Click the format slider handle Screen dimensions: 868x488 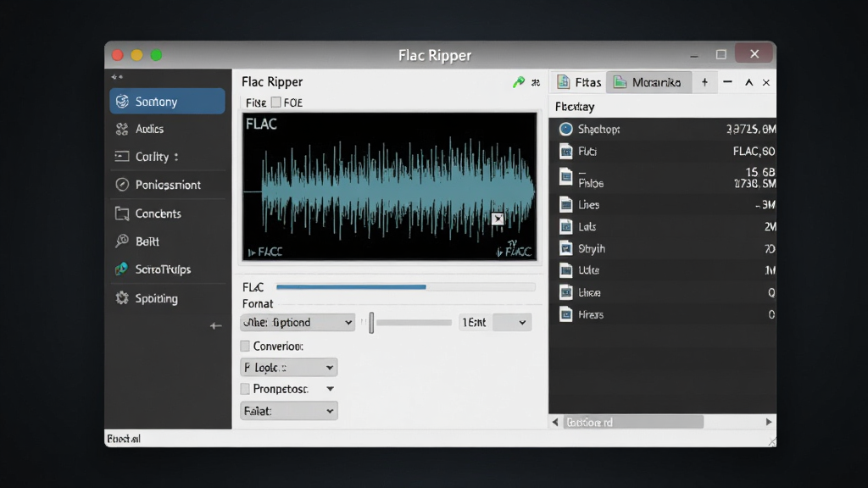coord(371,323)
